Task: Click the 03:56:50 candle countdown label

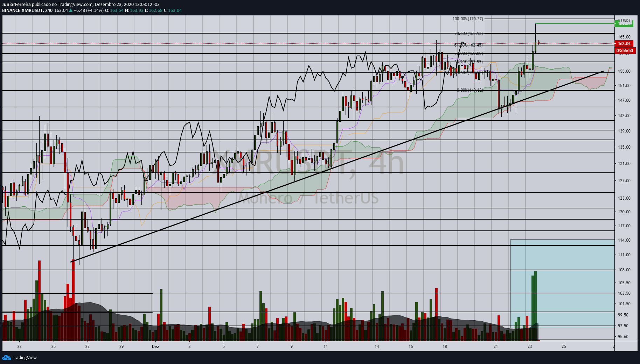Action: click(x=625, y=51)
